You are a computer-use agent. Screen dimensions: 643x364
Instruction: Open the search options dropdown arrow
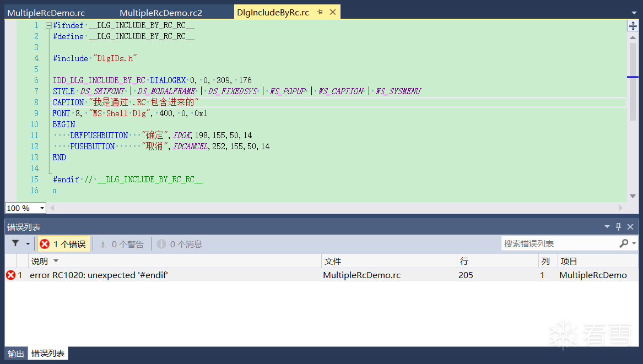click(x=634, y=243)
